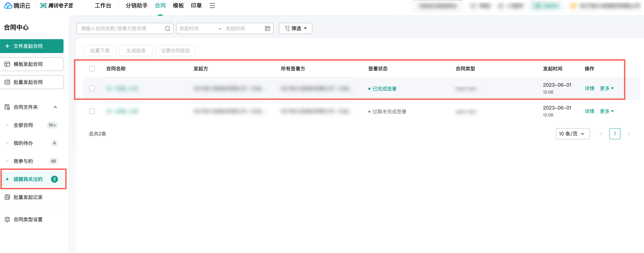Click the 文件发起合同 button
644x253 pixels.
(32, 46)
